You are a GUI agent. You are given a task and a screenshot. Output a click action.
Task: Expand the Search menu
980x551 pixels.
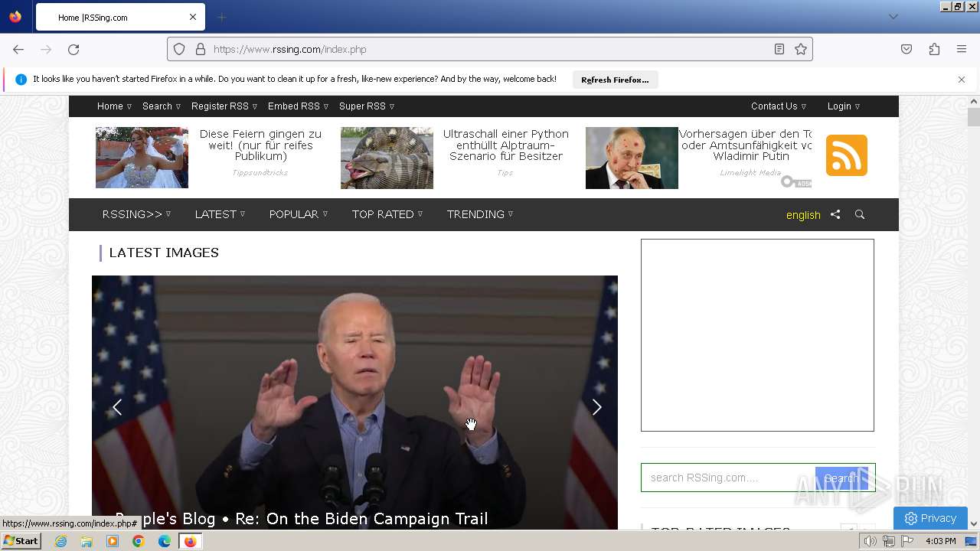[161, 106]
